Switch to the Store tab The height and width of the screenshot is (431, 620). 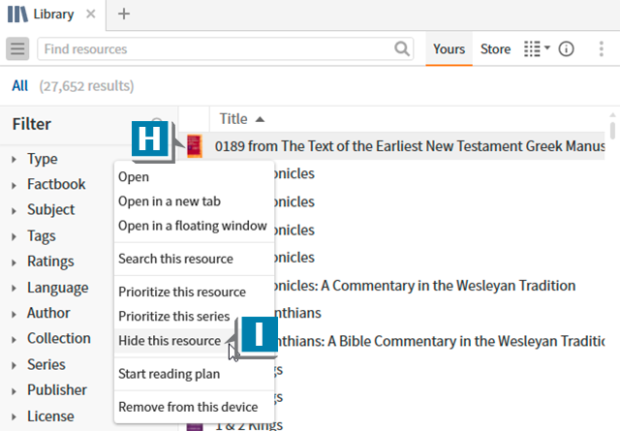pos(495,49)
